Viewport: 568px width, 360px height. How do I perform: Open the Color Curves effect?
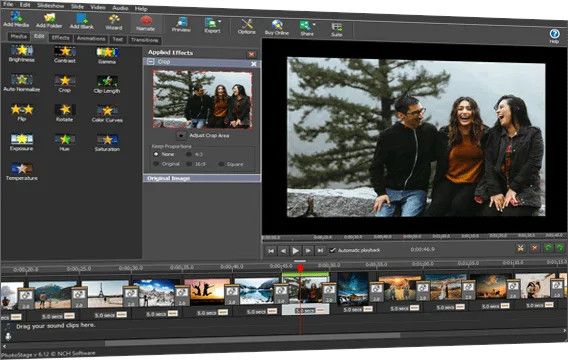pos(107,114)
